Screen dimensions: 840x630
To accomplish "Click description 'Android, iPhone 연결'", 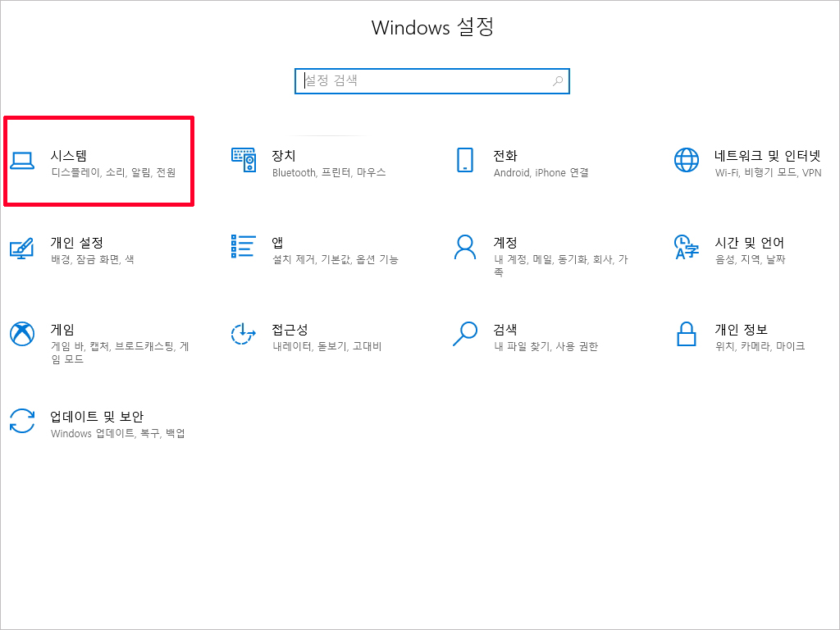I will (x=541, y=172).
